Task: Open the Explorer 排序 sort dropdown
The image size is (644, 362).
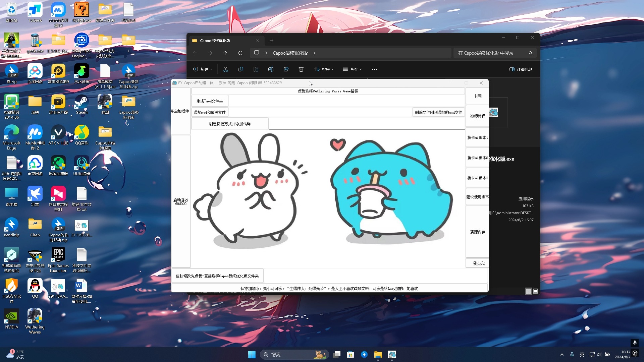Action: coord(324,69)
